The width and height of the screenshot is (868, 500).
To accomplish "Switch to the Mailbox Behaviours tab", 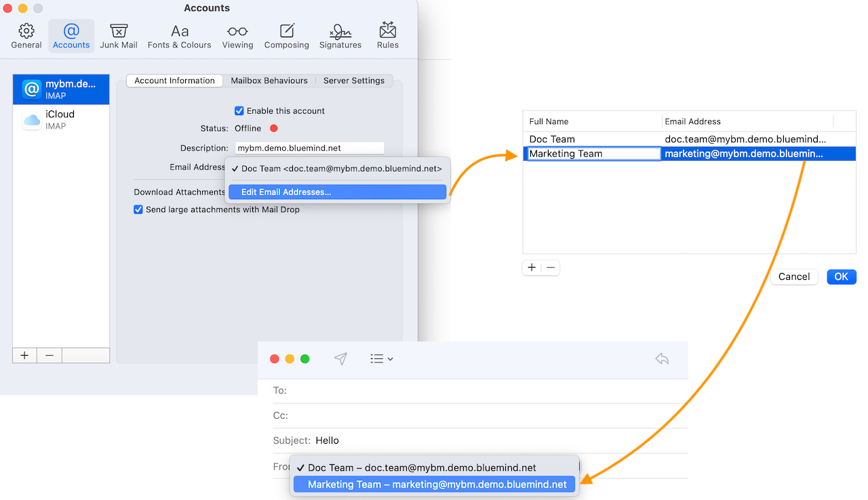I will 269,81.
